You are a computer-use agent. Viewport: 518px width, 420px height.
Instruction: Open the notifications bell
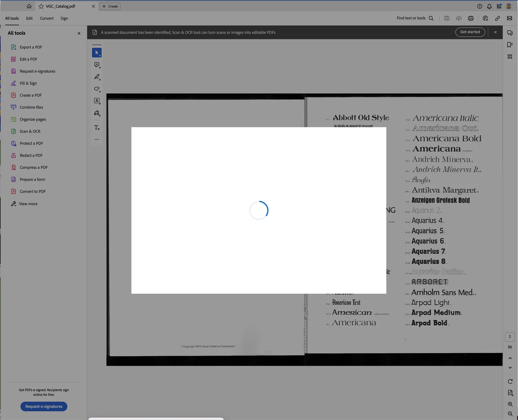pos(489,6)
